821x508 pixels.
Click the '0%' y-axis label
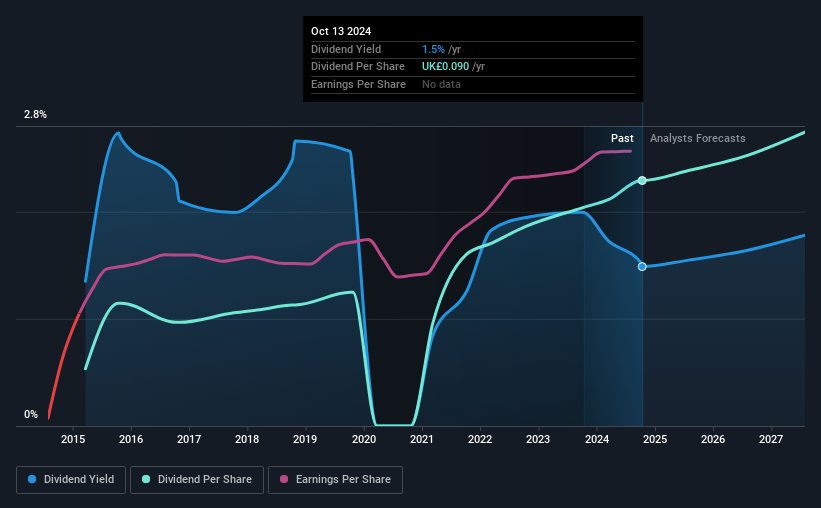coord(31,414)
